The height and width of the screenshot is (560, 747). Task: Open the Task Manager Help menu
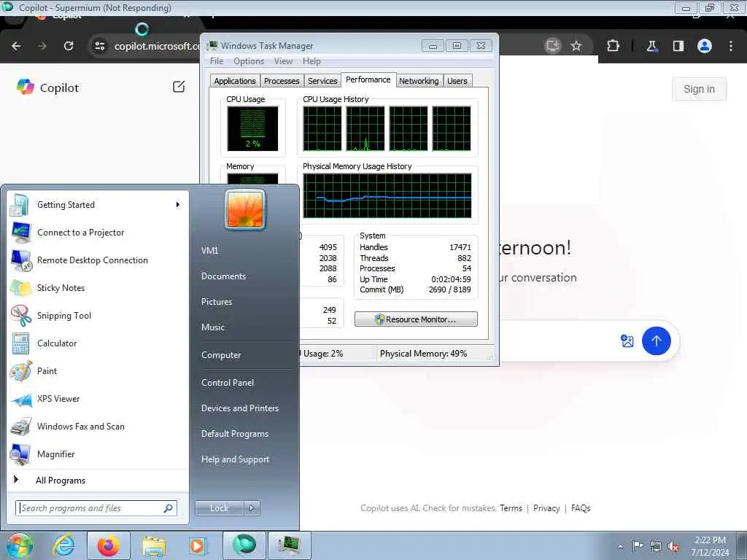311,61
